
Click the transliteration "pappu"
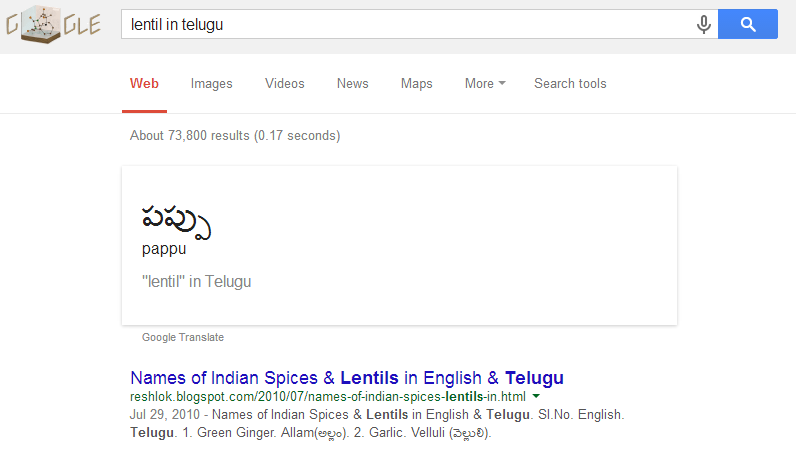[164, 249]
